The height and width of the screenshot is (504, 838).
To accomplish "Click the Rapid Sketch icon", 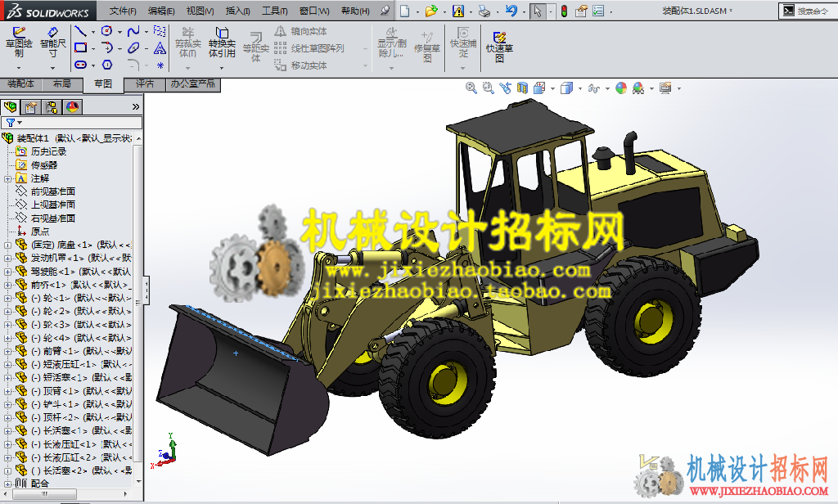I will pos(499,46).
